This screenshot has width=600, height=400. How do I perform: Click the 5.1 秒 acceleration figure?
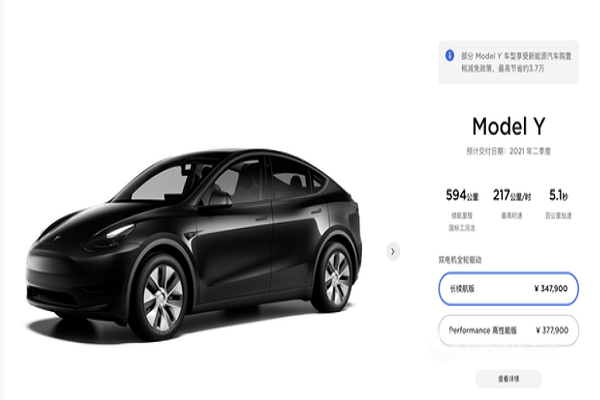pyautogui.click(x=558, y=196)
